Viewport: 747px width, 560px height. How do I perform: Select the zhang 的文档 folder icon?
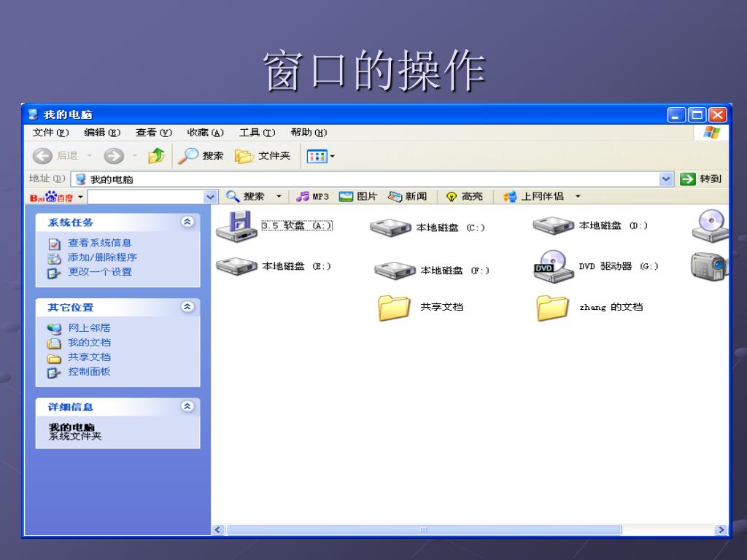click(553, 308)
